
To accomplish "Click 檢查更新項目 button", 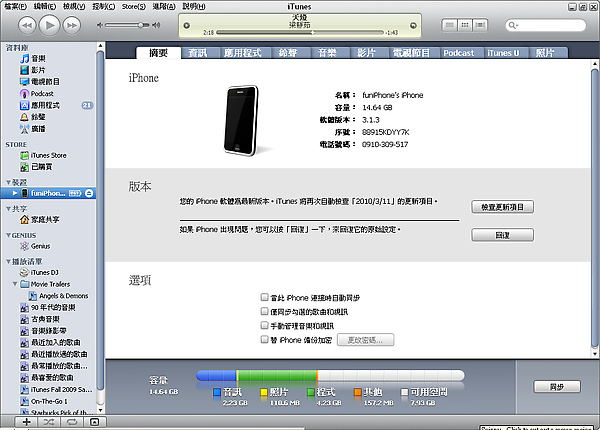I will (502, 207).
